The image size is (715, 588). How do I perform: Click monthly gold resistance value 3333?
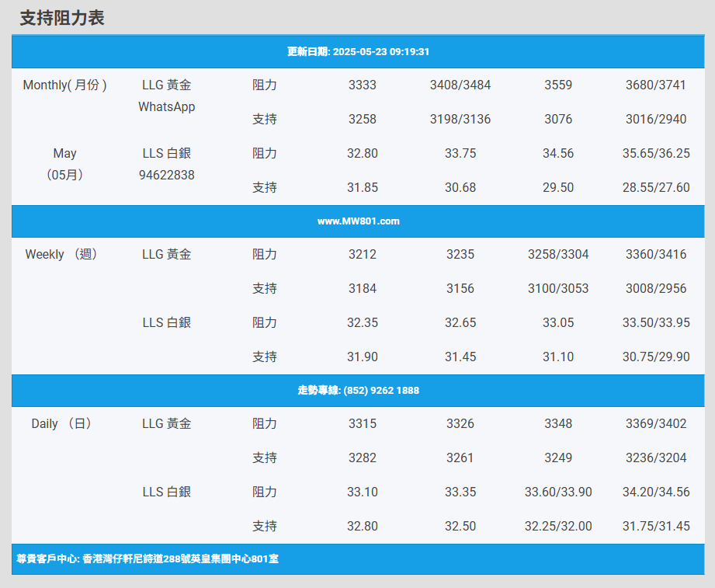pyautogui.click(x=363, y=85)
